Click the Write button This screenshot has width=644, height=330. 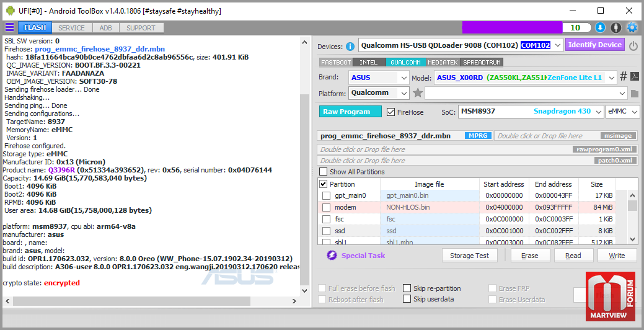617,256
